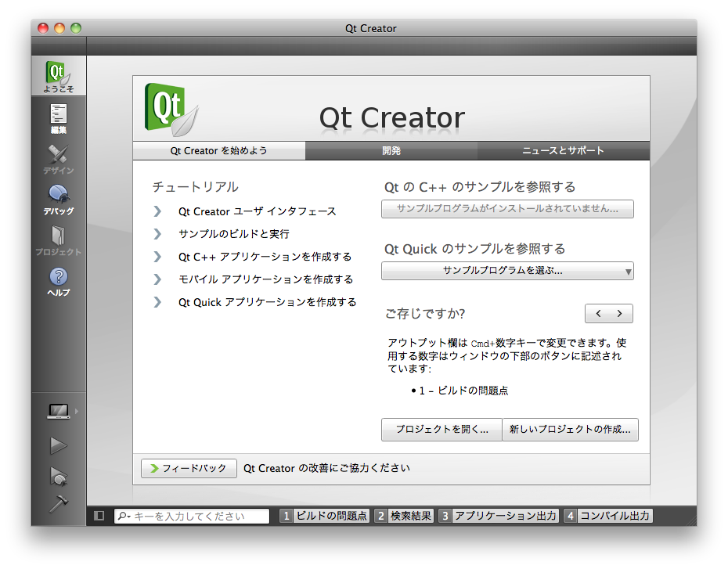Click the Start Debugging run icon

[x=59, y=474]
